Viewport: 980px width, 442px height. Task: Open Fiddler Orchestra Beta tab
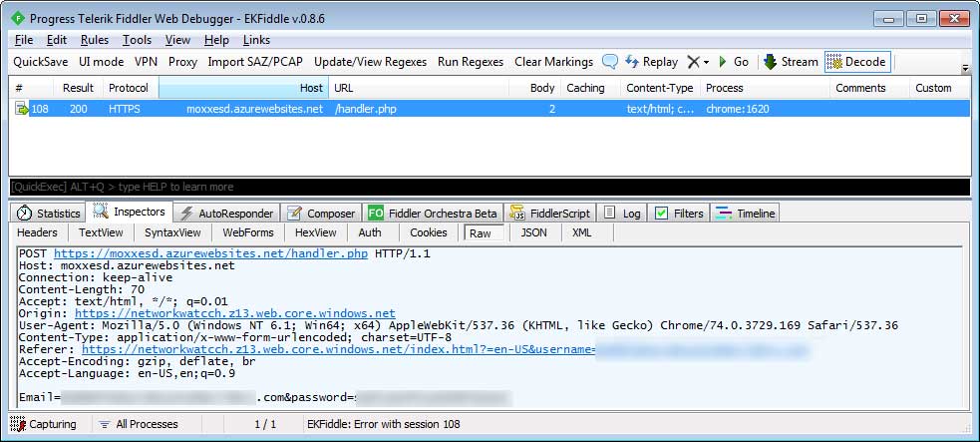click(433, 214)
